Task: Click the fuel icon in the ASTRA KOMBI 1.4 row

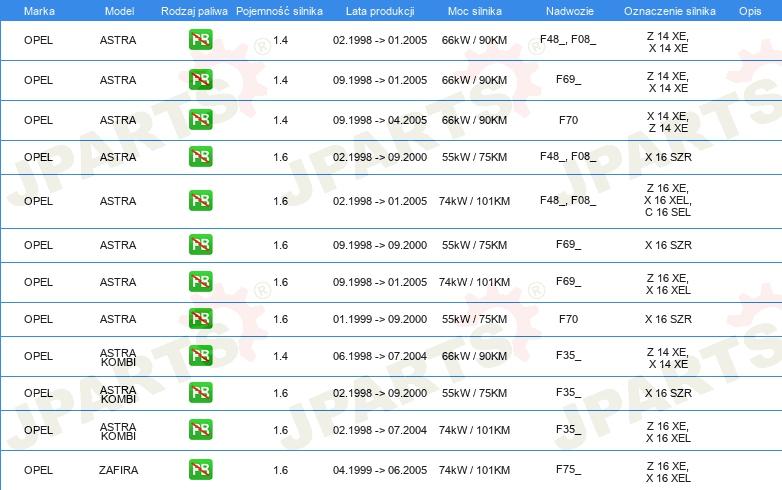Action: 200,355
